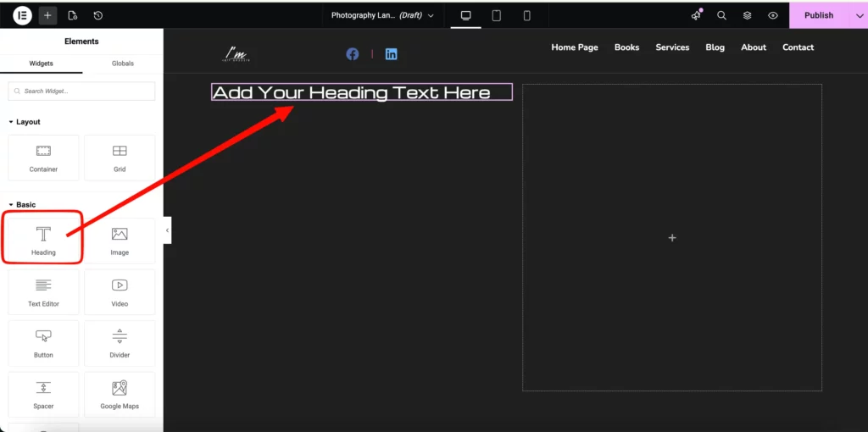Collapse the elements panel with the handle
Screen dimensions: 868x432
tap(167, 230)
